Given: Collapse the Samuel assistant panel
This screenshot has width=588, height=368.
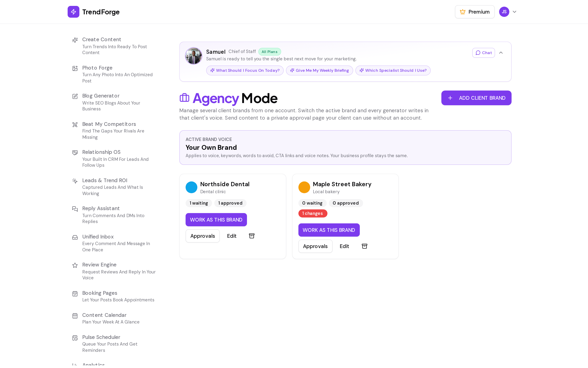Looking at the screenshot, I should point(501,53).
